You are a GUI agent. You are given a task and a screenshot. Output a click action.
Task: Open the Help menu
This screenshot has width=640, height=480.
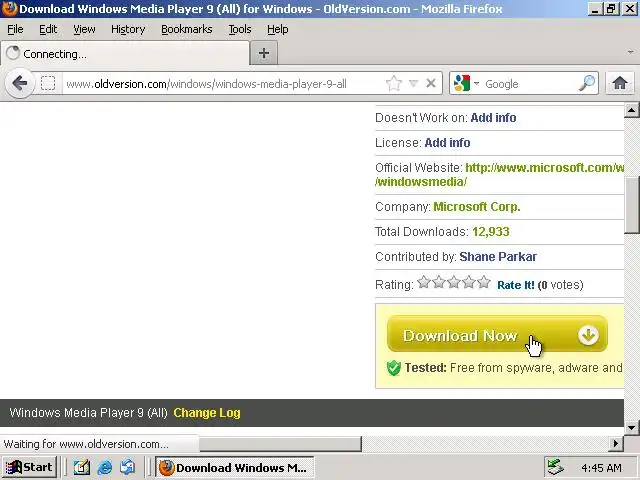coord(278,29)
